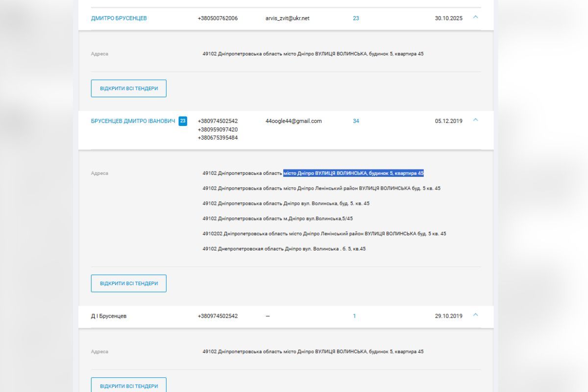
Task: Collapse the ДМИТРО БРУСЕНЦЕВ record chevron
Action: 475,17
